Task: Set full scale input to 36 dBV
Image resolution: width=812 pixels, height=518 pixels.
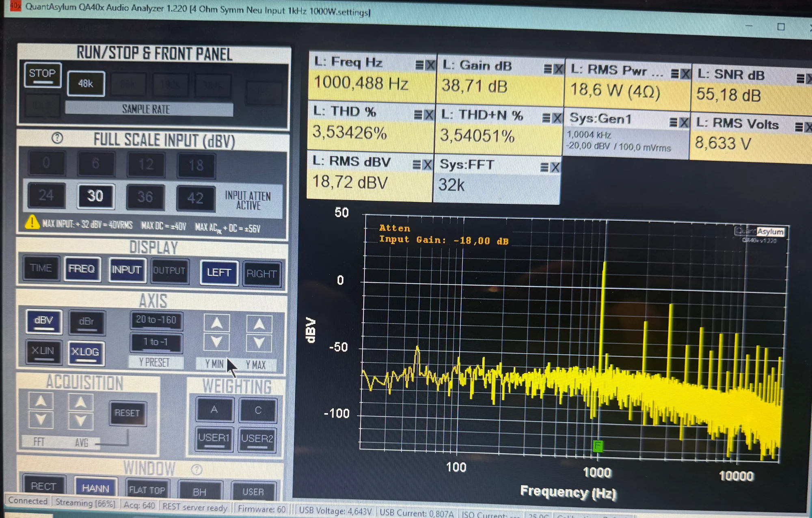Action: (x=145, y=198)
